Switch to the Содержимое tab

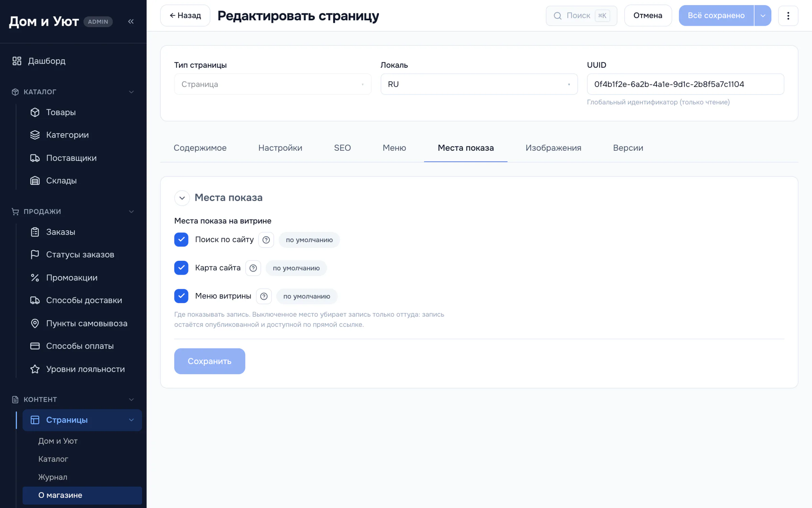(200, 148)
